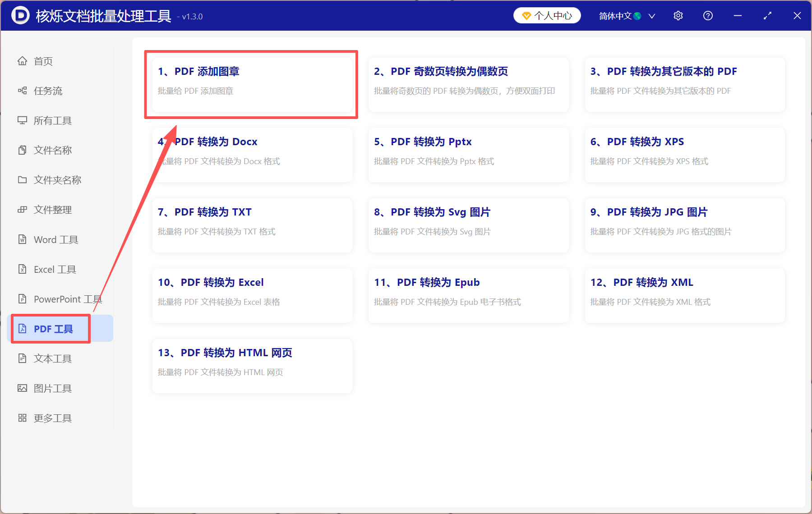Open the 个人中心 personal center button
812x514 pixels.
coord(547,15)
